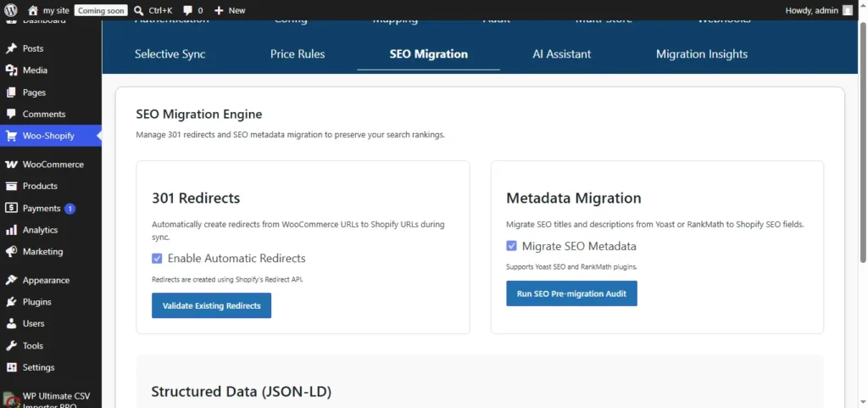Screen dimensions: 868x408
Task: Click the Structured Data (JSON-LD) heading
Action: [x=242, y=392]
